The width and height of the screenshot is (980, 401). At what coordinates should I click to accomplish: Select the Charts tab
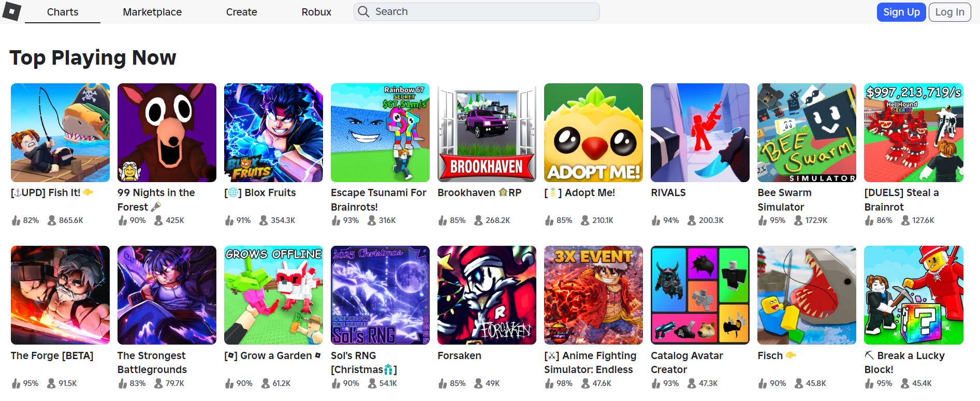click(x=63, y=12)
